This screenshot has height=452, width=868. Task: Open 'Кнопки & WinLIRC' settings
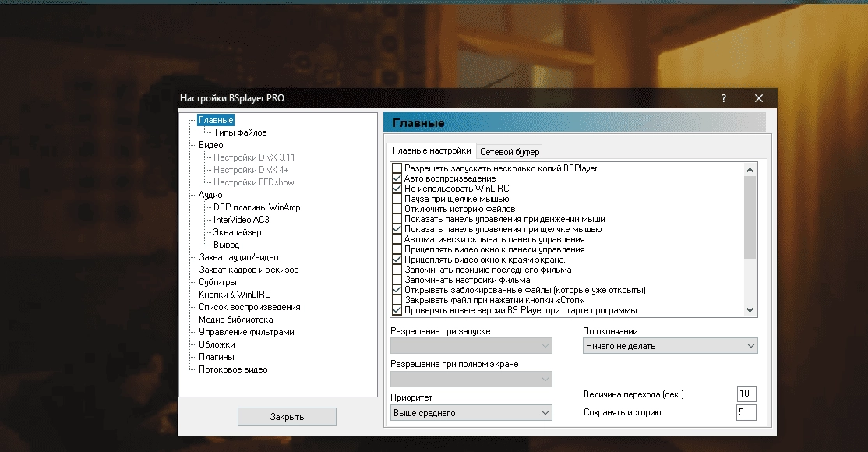tap(235, 295)
